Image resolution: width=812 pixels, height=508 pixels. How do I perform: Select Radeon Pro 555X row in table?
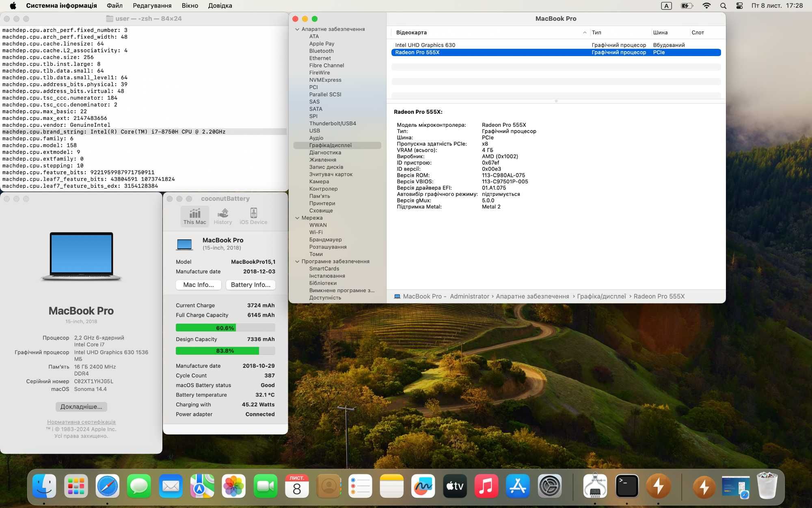coord(556,52)
